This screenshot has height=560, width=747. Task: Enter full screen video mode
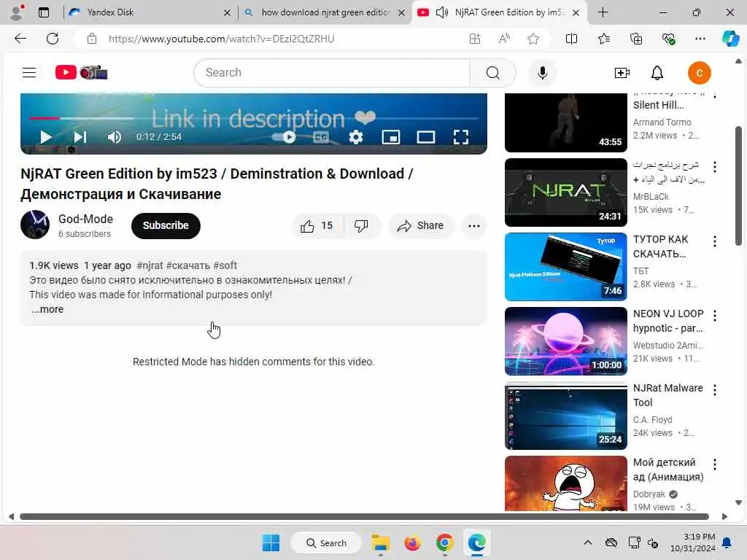click(x=461, y=137)
